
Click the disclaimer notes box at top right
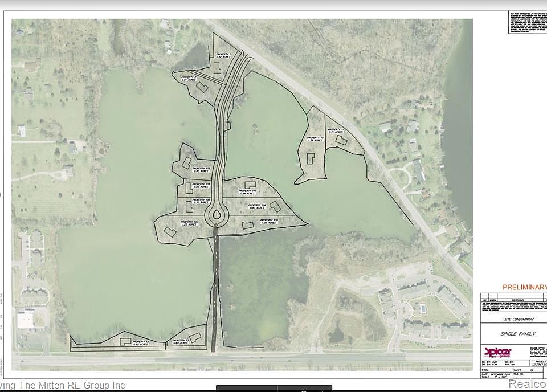point(526,23)
